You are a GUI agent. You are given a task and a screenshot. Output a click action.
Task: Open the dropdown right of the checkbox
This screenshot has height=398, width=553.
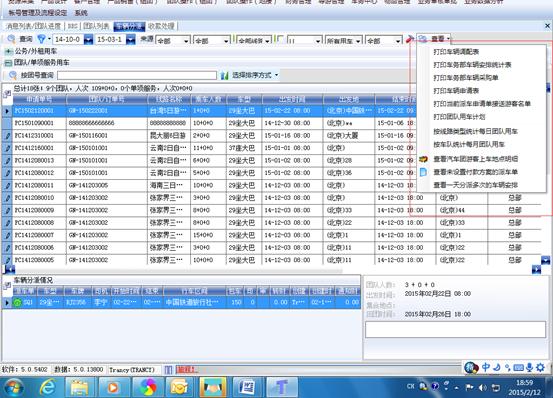click(x=305, y=41)
